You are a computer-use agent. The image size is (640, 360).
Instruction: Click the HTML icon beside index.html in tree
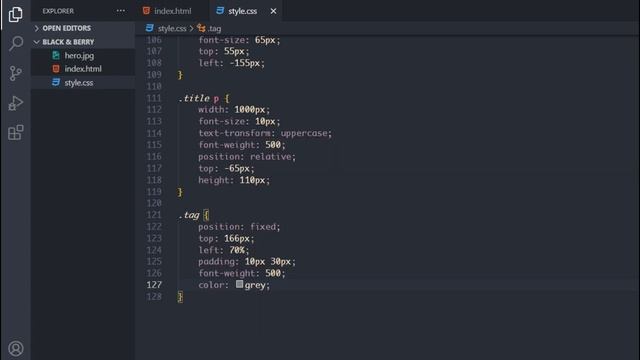click(x=56, y=69)
